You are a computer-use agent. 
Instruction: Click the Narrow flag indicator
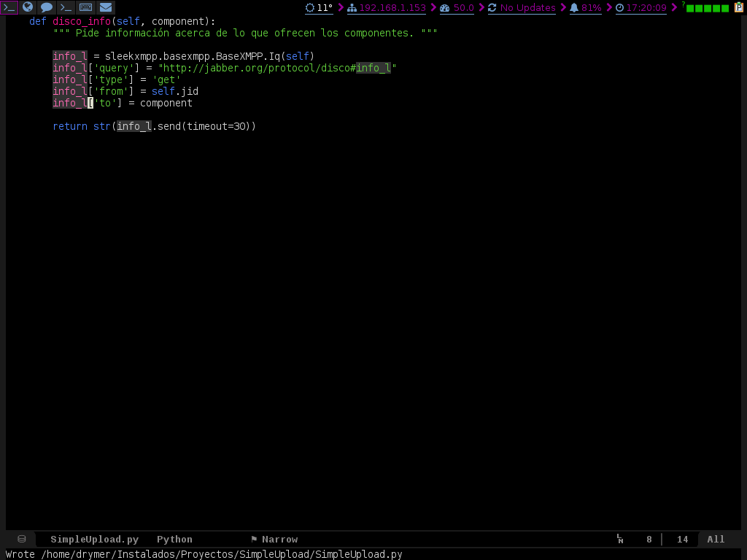point(274,540)
